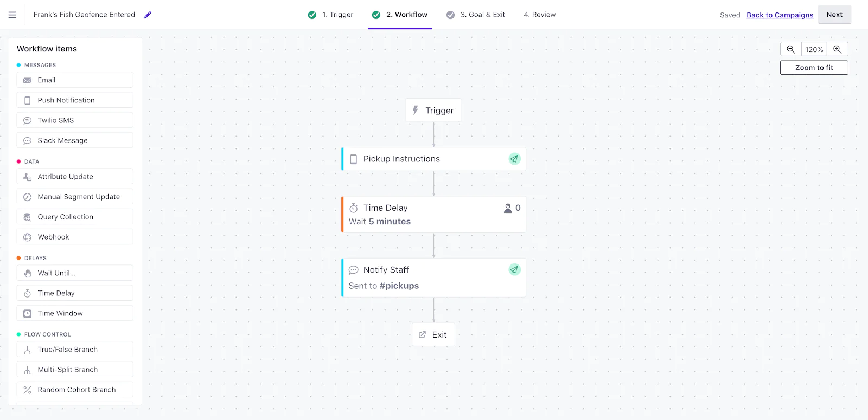Choose the Slack Message workflow item
Screen dimensions: 868x420
(74, 140)
